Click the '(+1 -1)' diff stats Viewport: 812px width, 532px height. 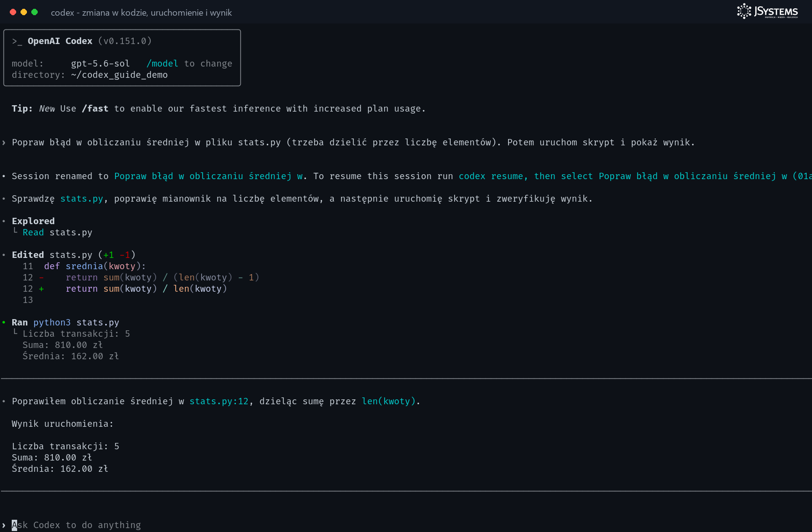(117, 255)
